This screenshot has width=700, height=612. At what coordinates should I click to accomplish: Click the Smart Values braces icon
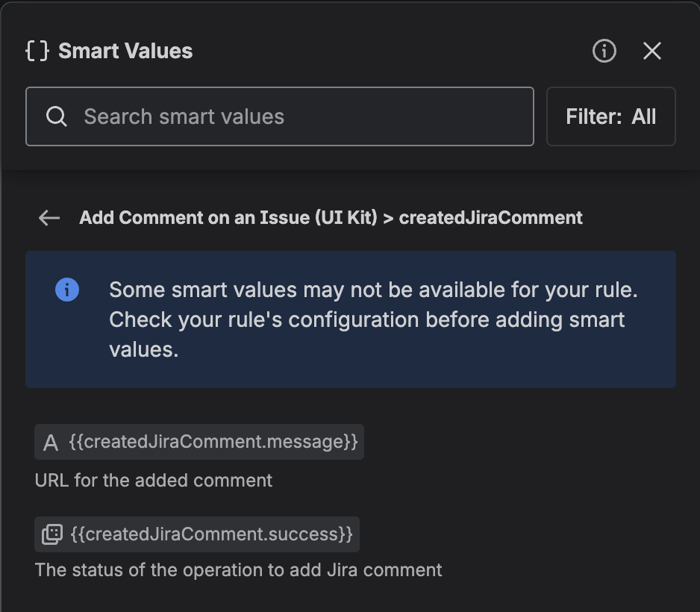click(36, 51)
